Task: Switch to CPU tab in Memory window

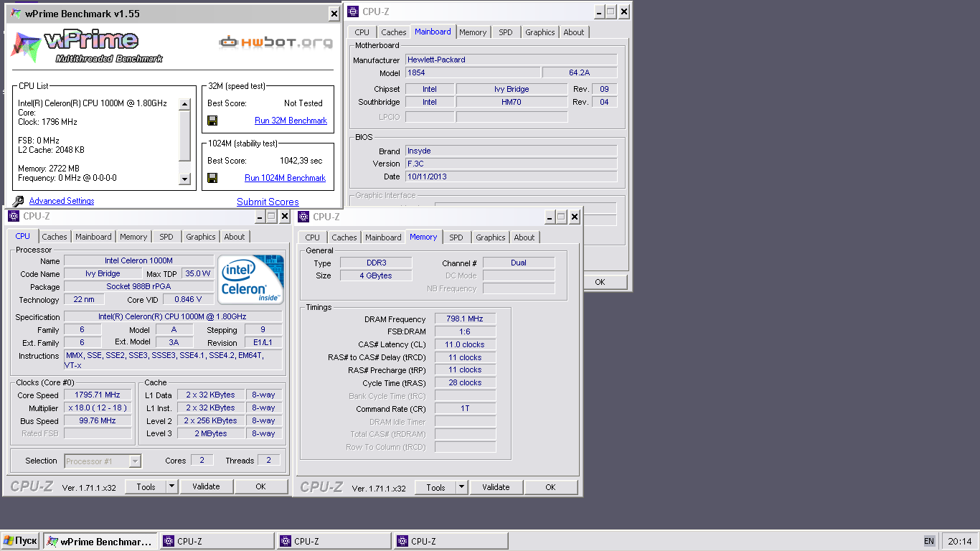Action: tap(313, 237)
